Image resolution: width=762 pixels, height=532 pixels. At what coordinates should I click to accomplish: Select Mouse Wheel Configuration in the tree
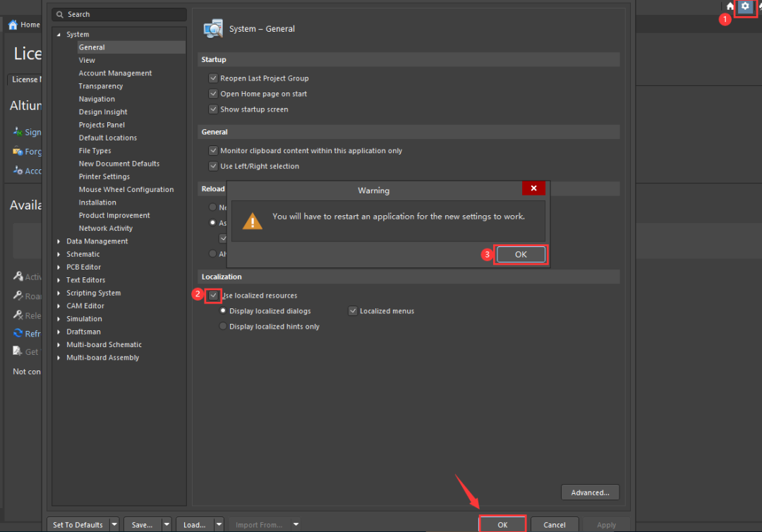(126, 190)
